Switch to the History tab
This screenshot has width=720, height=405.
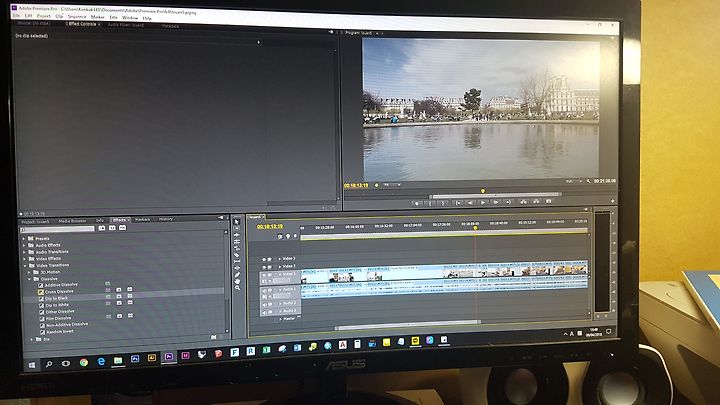tap(166, 219)
